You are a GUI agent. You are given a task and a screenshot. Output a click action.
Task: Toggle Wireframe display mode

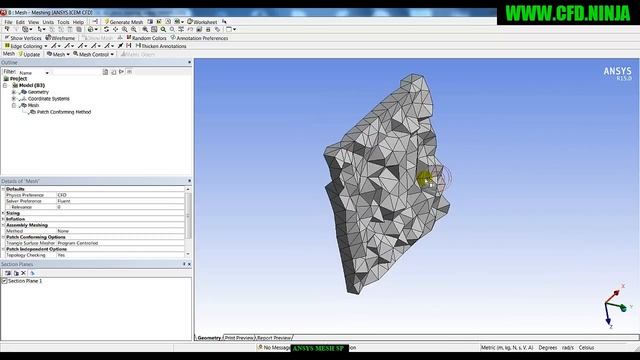(x=60, y=38)
